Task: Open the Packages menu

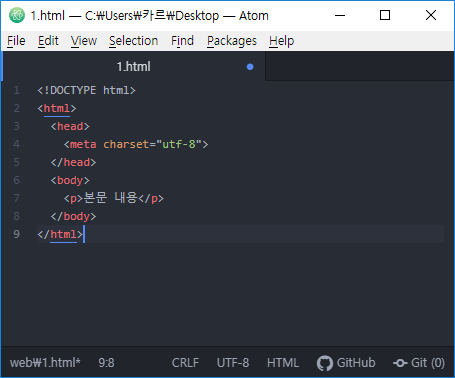Action: 232,41
